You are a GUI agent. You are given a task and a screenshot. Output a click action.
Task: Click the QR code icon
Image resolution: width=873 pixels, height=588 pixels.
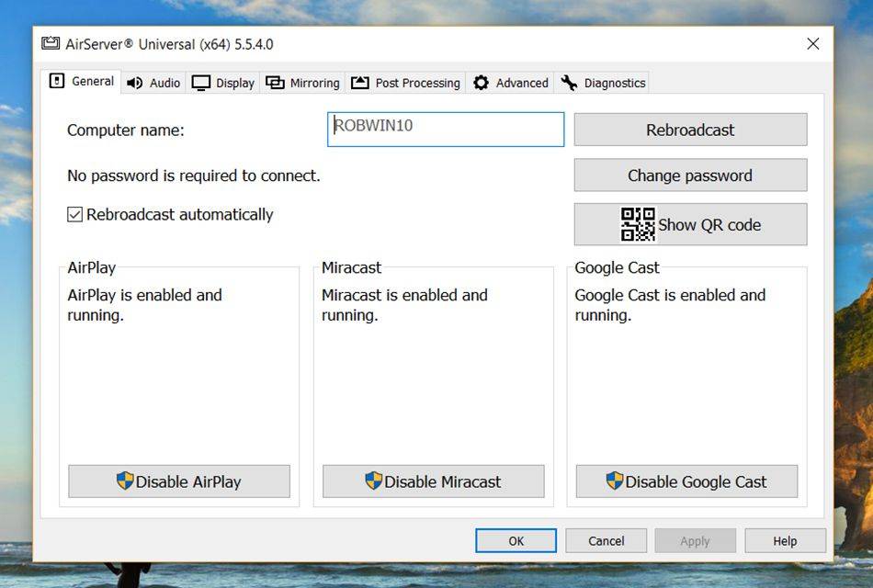pyautogui.click(x=638, y=224)
